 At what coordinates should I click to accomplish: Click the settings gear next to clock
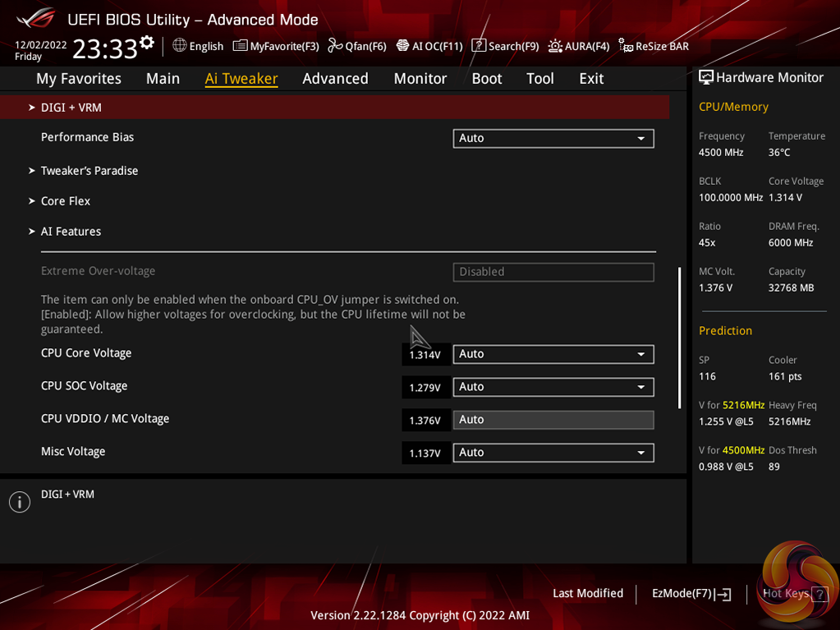[147, 42]
